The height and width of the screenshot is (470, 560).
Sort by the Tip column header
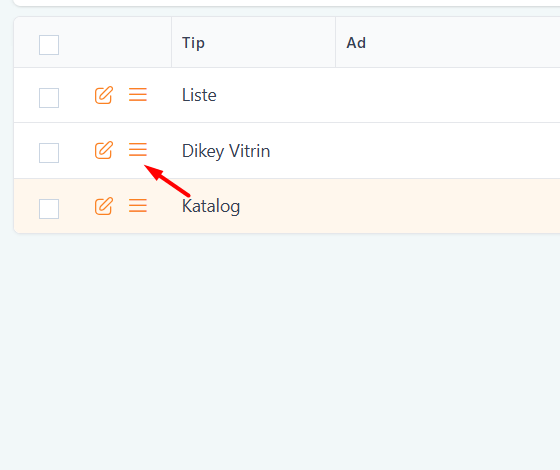(x=193, y=43)
